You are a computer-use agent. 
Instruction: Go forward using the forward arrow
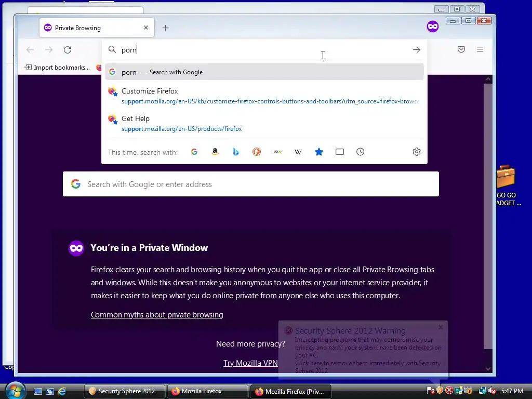(49, 50)
